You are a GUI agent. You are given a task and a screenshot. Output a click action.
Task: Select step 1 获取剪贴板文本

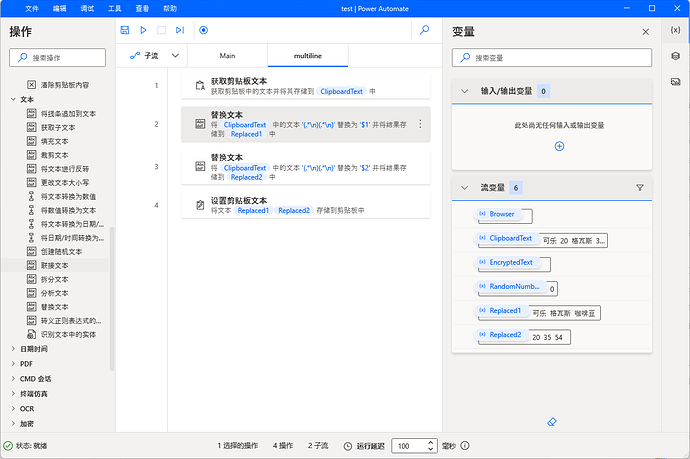click(305, 86)
